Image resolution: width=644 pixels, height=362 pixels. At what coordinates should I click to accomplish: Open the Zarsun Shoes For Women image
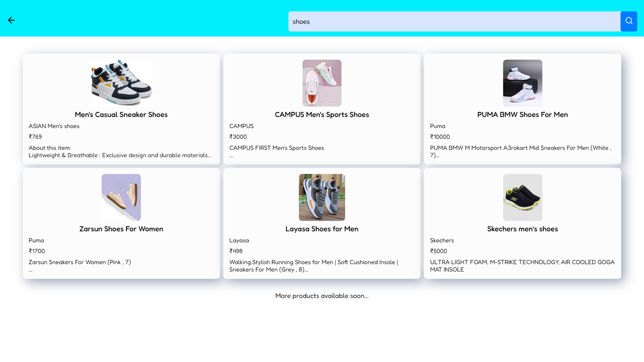(x=121, y=197)
